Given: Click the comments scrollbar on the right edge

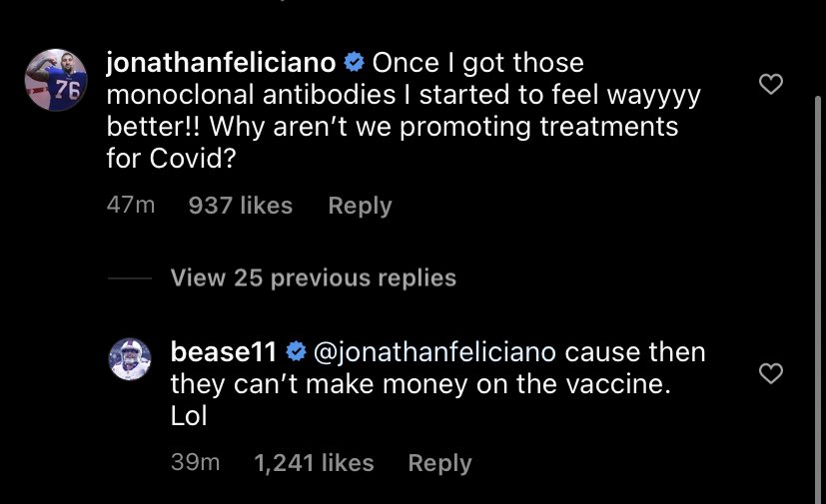Looking at the screenshot, I should click(x=818, y=299).
